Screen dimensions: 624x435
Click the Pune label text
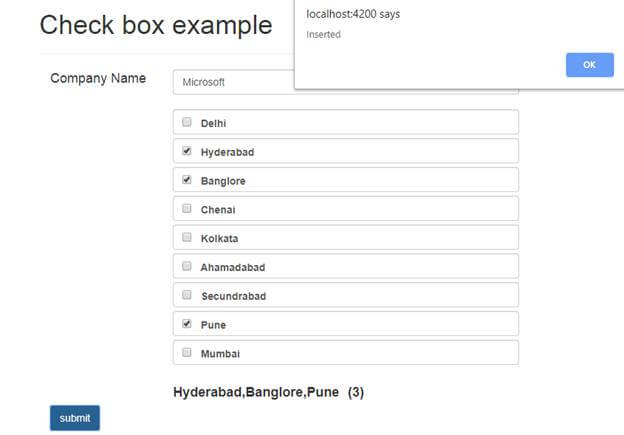213,325
